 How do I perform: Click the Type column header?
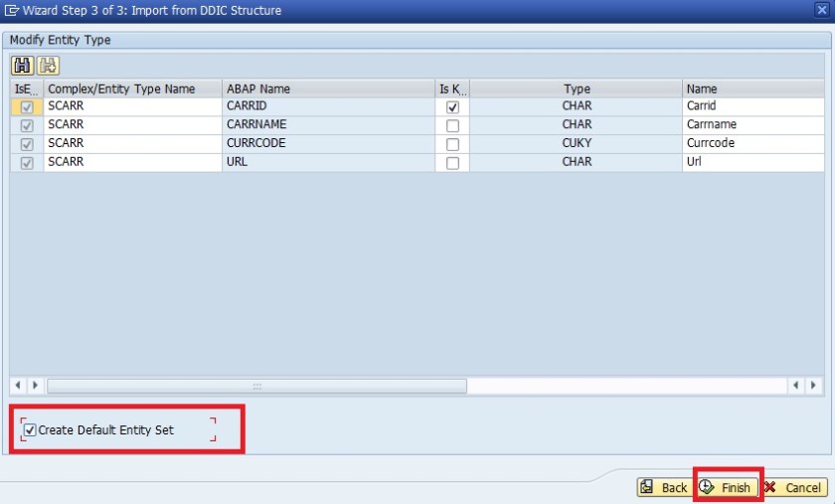576,89
